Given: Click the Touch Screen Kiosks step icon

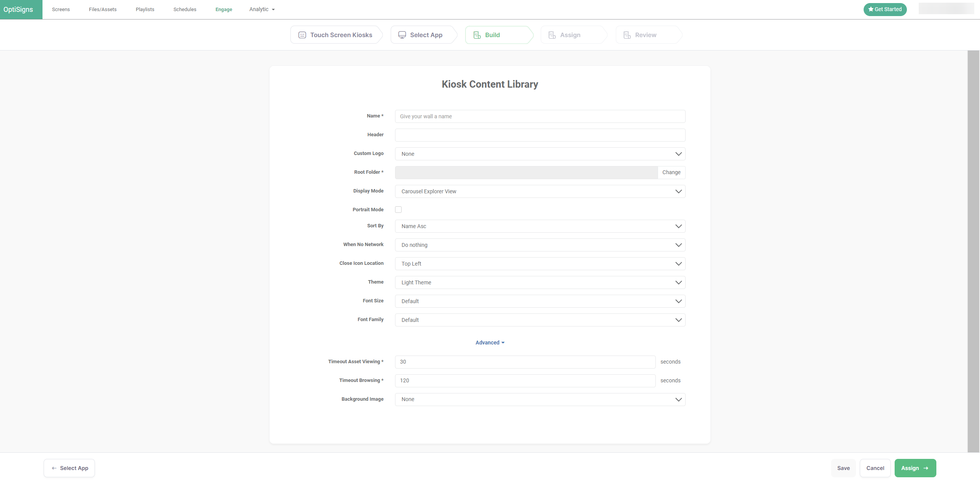Looking at the screenshot, I should point(302,35).
